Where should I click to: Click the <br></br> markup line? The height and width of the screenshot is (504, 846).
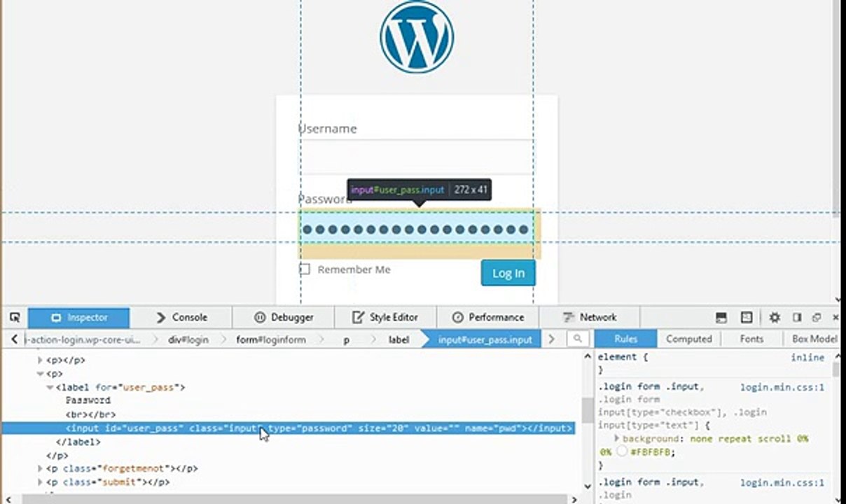point(90,414)
